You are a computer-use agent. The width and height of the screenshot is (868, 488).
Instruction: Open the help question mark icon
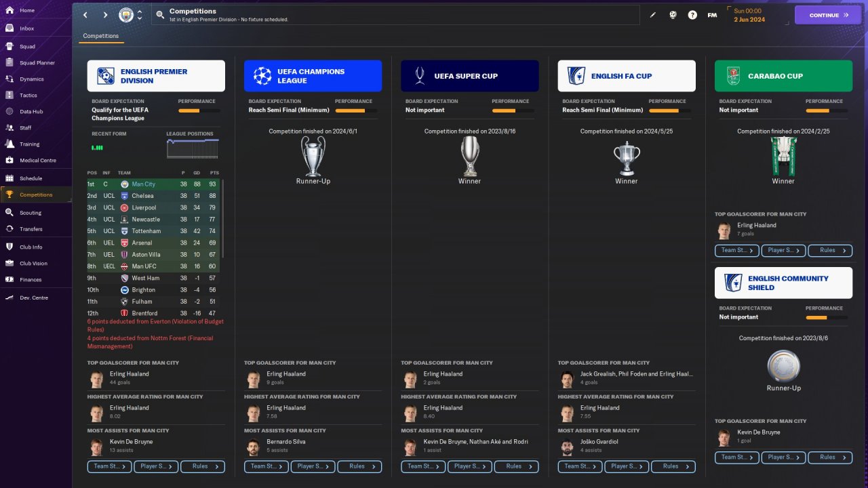(x=692, y=15)
